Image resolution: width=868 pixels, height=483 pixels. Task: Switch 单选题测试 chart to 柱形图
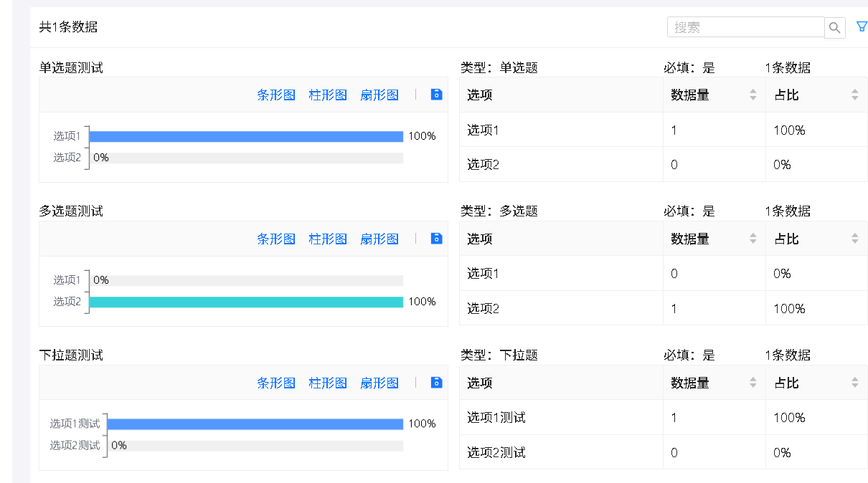click(x=328, y=95)
